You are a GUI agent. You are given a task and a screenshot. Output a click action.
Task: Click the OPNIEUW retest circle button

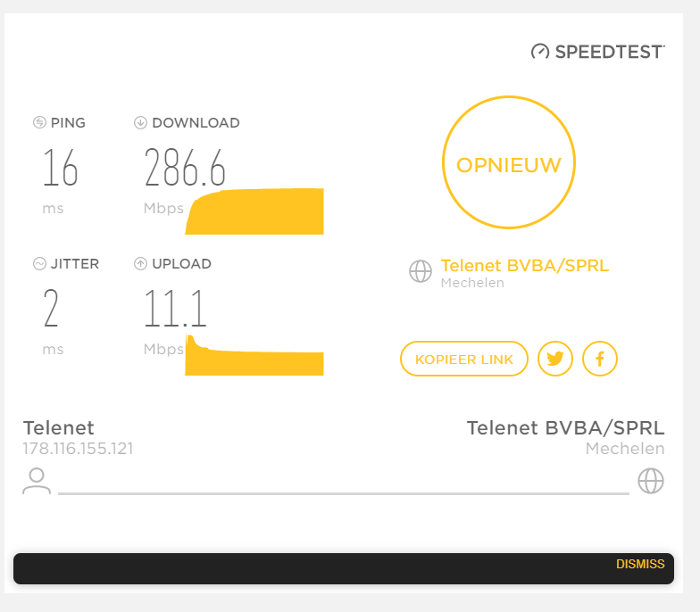pos(509,162)
